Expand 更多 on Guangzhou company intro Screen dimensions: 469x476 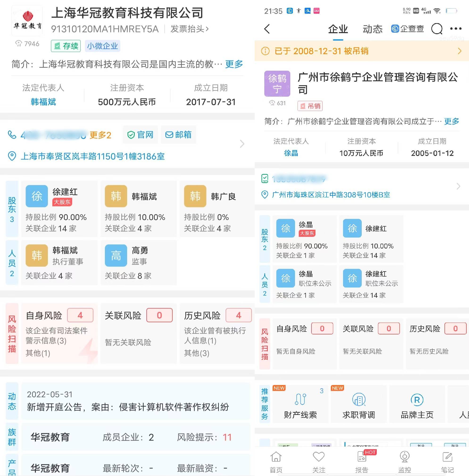[452, 121]
